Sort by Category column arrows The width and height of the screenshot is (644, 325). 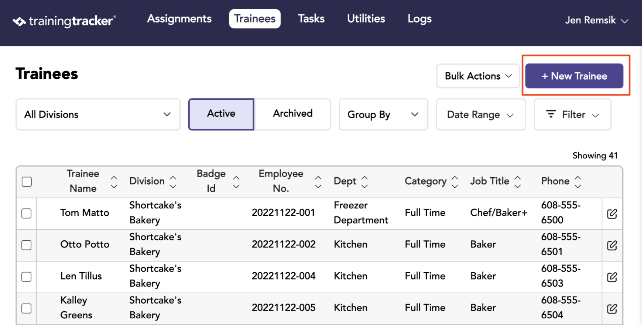455,182
